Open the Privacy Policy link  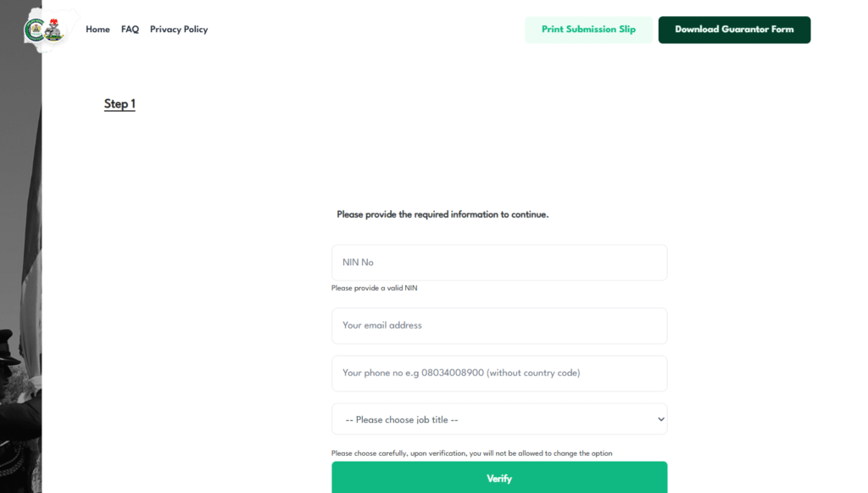tap(179, 30)
